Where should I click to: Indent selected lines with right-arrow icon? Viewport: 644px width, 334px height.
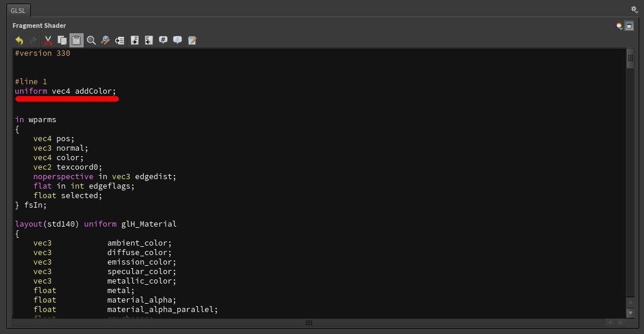point(135,40)
